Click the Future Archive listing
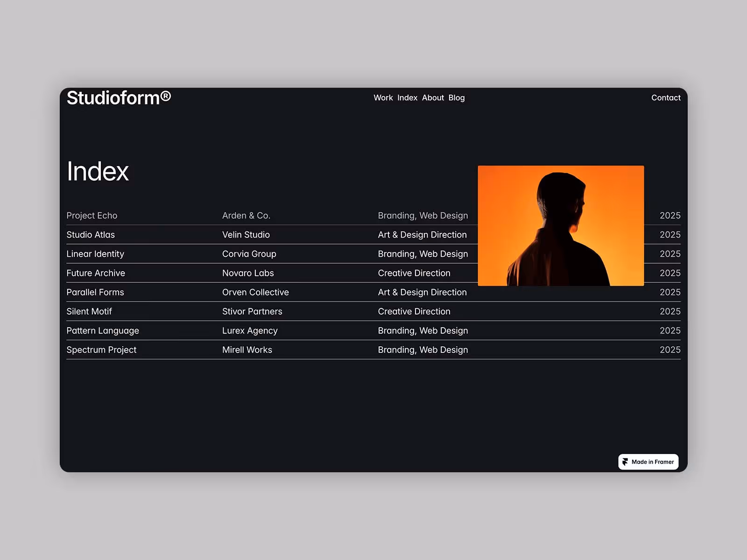 point(96,273)
